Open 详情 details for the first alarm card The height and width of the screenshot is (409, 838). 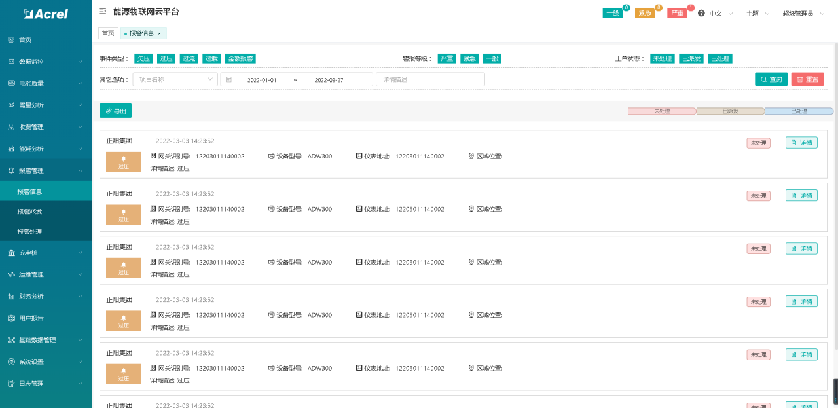click(802, 143)
